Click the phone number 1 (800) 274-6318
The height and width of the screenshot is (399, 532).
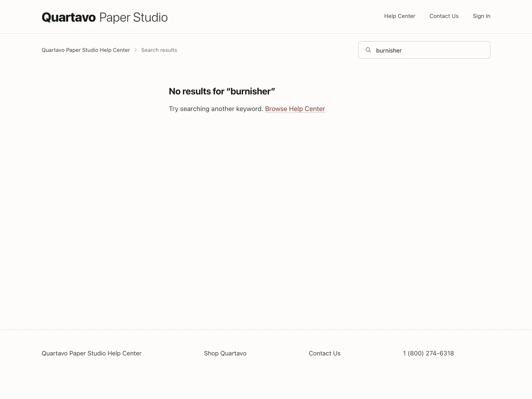pyautogui.click(x=428, y=353)
